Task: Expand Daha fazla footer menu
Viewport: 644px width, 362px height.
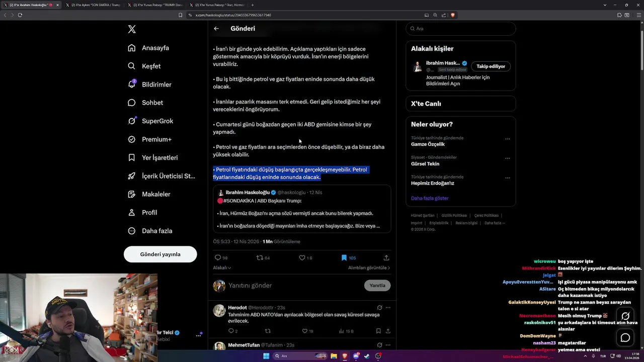Action: 495,223
